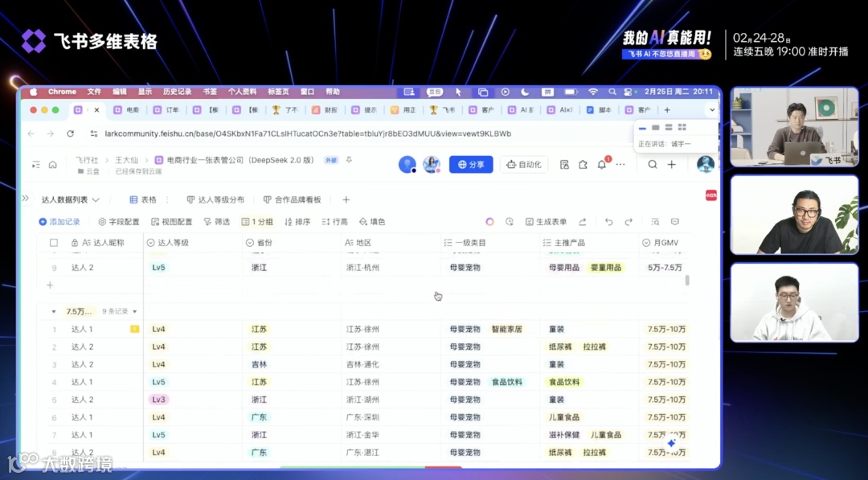Go to the Feishu home icon
The height and width of the screenshot is (480, 868).
tap(52, 165)
